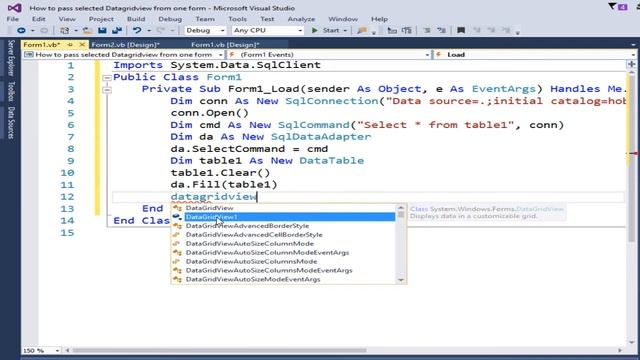Open the Data Sources side tab
Screen dimensions: 640x360
coord(11,123)
